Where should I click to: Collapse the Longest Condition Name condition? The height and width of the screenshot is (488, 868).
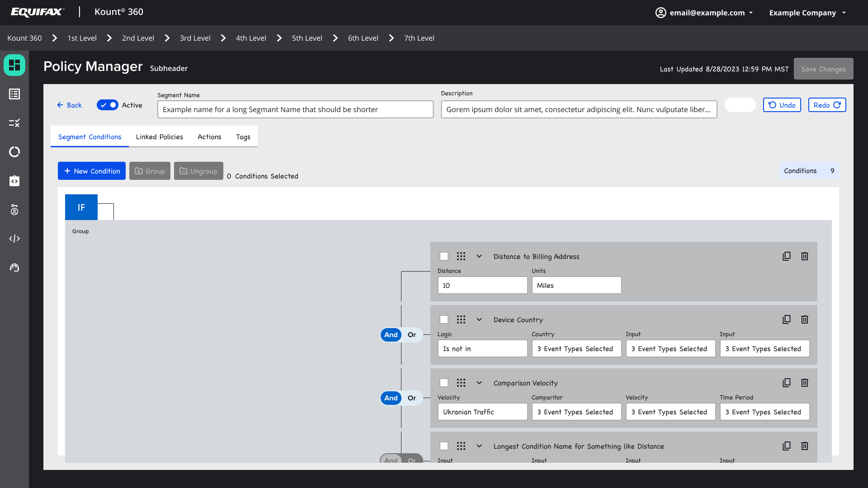coord(479,446)
